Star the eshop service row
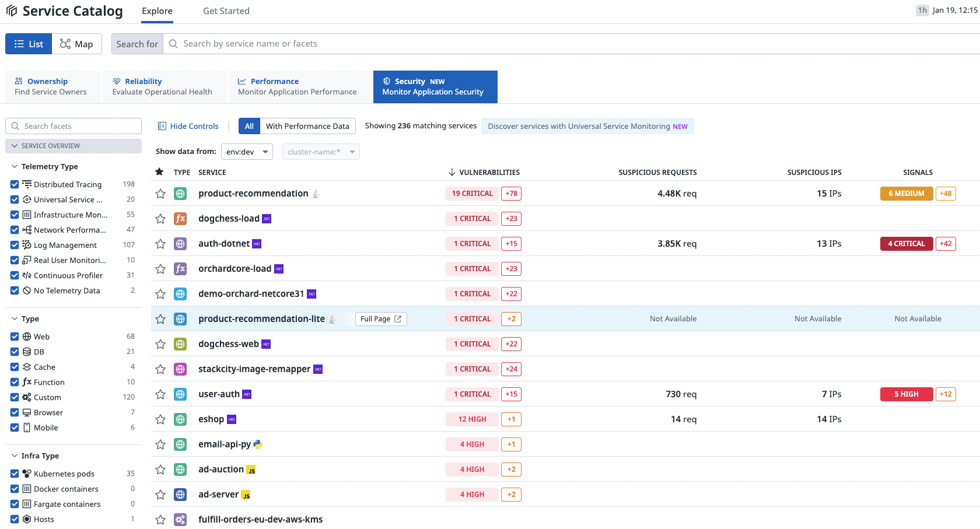980x529 pixels. pyautogui.click(x=160, y=419)
